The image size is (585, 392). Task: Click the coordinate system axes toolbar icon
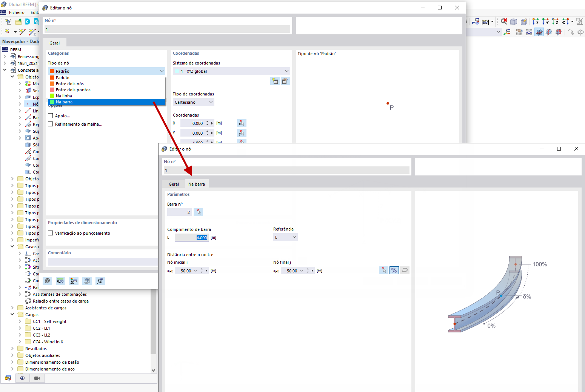point(507,32)
